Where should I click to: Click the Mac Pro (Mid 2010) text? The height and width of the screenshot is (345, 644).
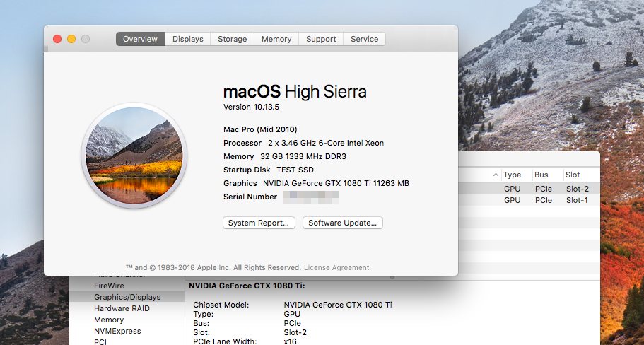point(260,130)
